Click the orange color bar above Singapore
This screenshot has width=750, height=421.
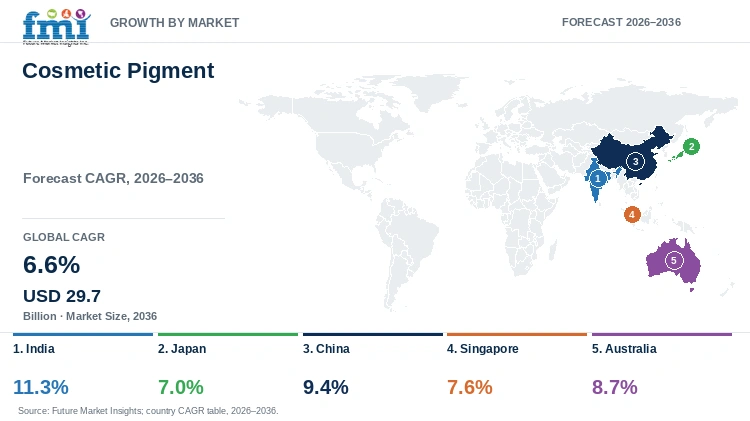[517, 334]
